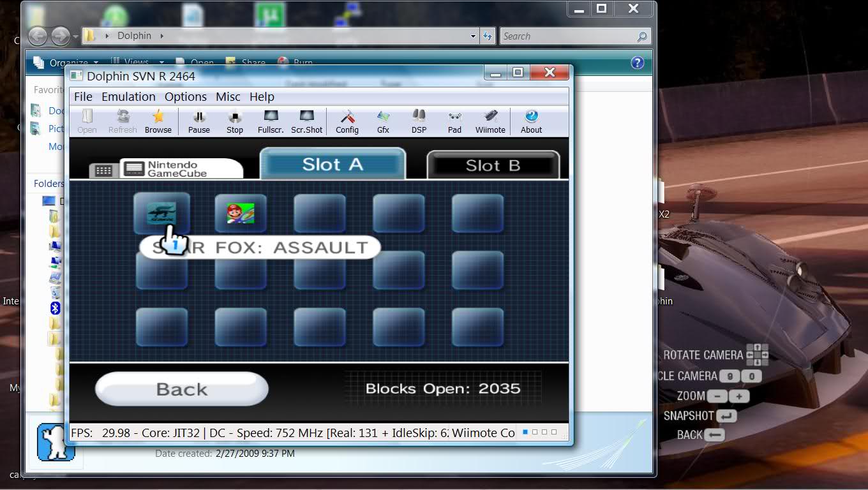Open the File menu in Dolphin
The image size is (868, 490).
[x=83, y=96]
